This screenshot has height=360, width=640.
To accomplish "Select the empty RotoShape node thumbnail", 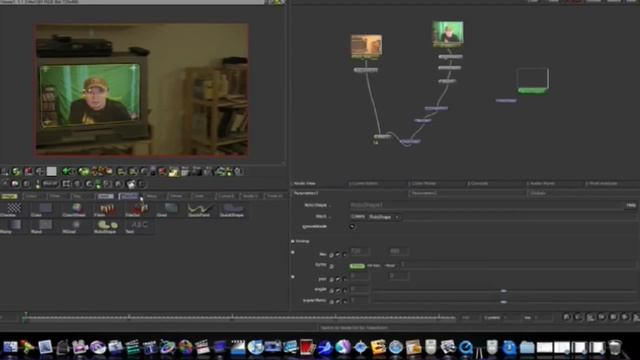I will pyautogui.click(x=533, y=80).
